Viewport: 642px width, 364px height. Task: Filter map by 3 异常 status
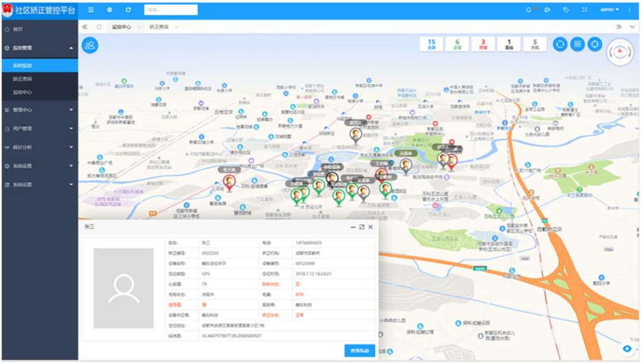click(483, 44)
